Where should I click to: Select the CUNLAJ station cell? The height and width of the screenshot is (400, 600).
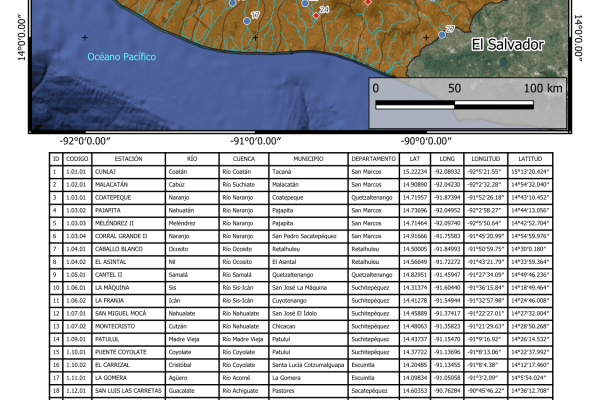coord(129,172)
